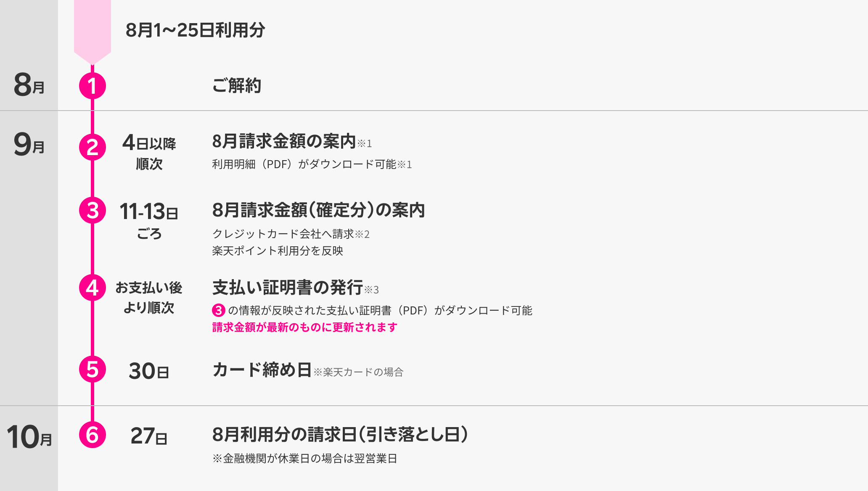Click 8月請求金額(確定分)の案内 title
Screen dimensions: 868x491
coord(318,210)
